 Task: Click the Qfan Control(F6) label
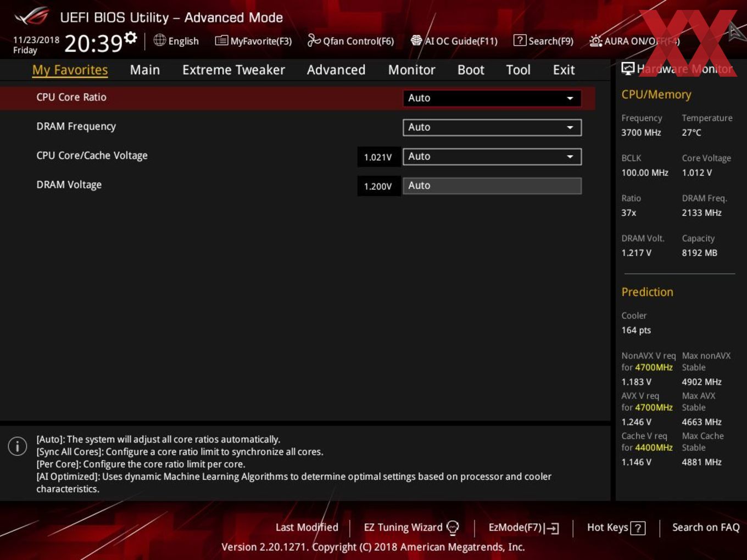point(359,41)
